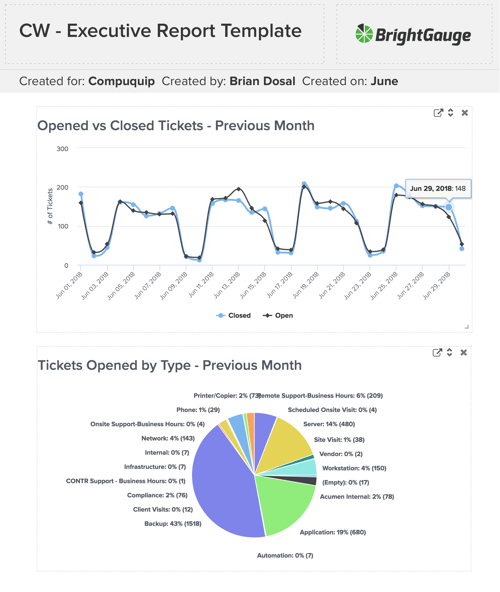Click the Network: 4% (143) label
This screenshot has width=500, height=592.
[168, 439]
